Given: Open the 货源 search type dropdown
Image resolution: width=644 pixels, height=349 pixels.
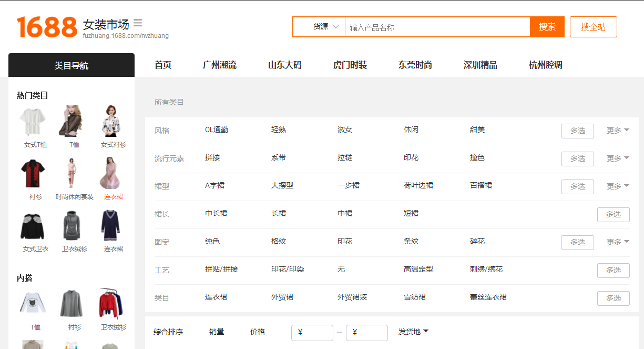Looking at the screenshot, I should point(325,27).
